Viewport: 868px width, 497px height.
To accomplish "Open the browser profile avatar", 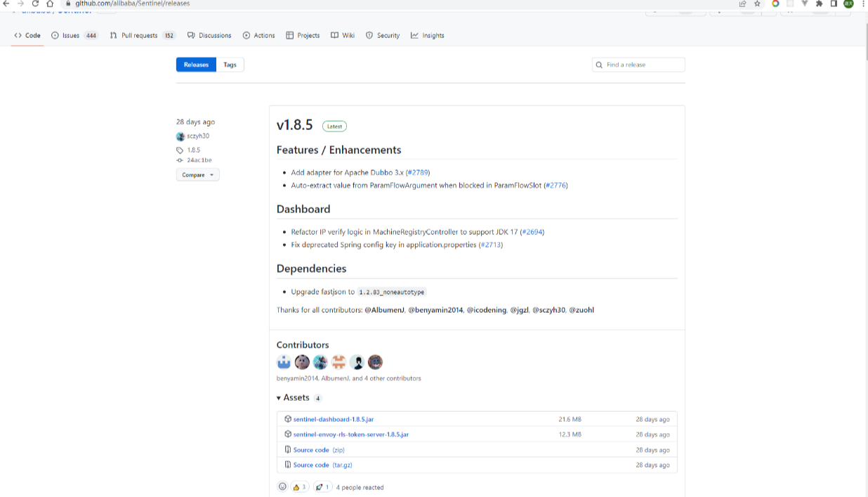I will point(848,4).
